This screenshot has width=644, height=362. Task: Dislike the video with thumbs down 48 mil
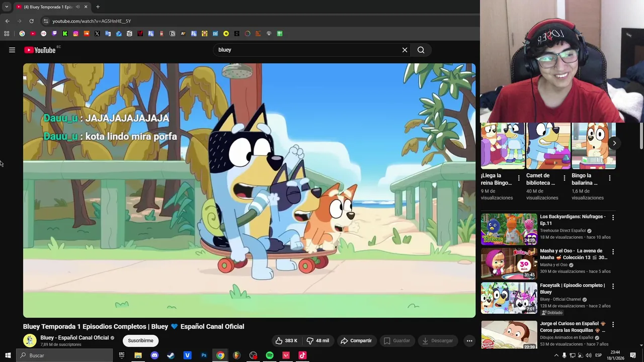click(317, 341)
